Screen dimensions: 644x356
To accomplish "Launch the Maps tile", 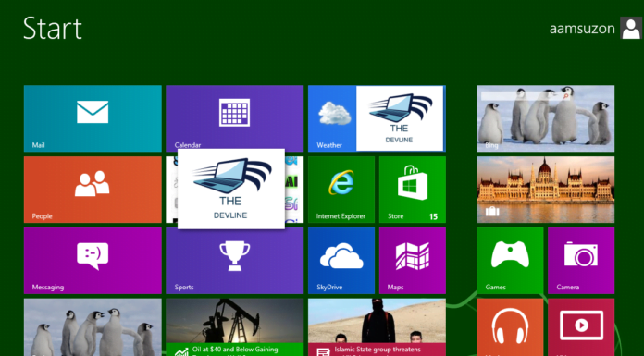I will point(413,261).
